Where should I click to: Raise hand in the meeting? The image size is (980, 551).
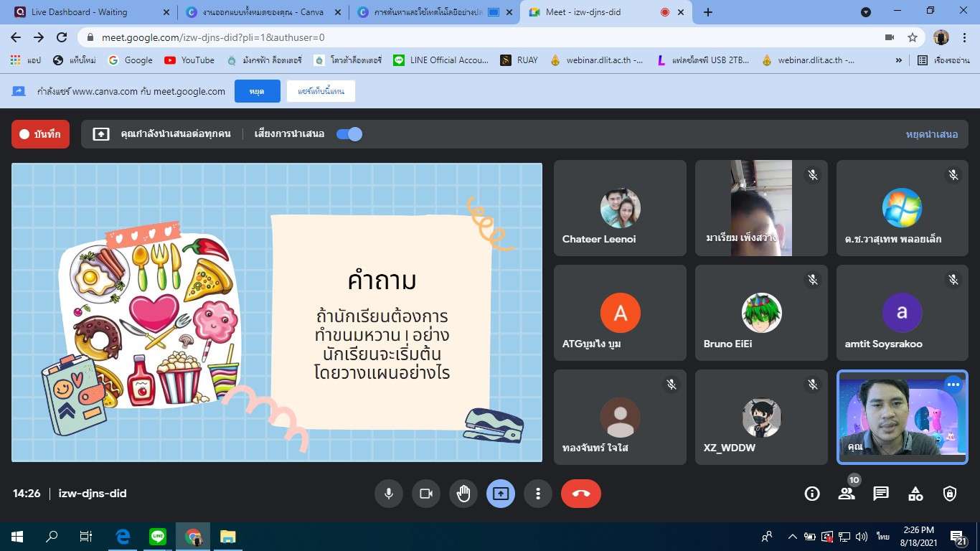tap(463, 494)
